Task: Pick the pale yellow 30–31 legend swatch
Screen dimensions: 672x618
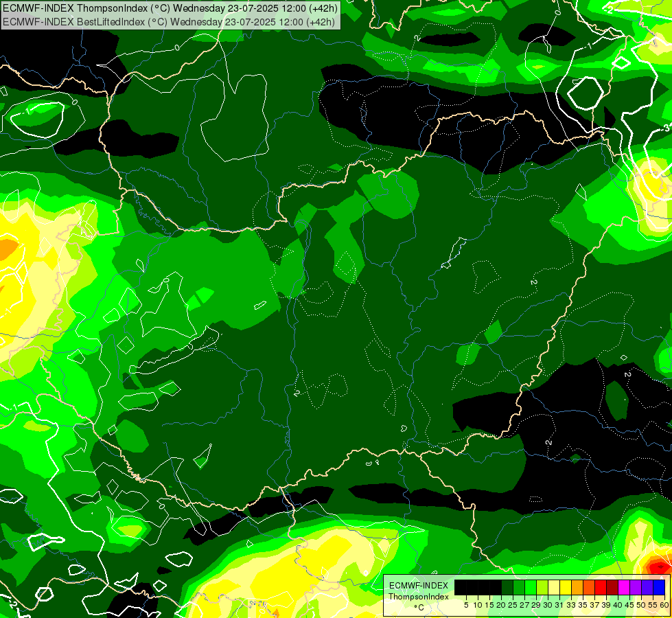Action: click(x=554, y=587)
